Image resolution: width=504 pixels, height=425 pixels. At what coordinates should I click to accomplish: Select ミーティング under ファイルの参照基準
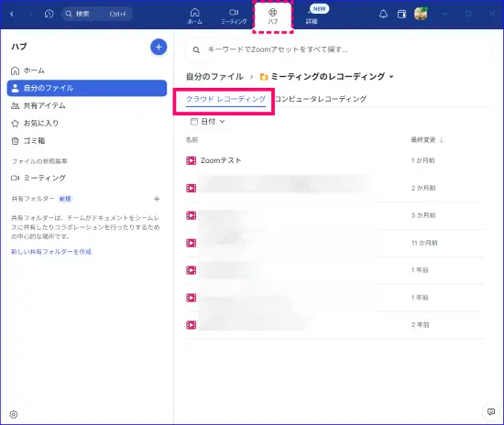click(87, 178)
